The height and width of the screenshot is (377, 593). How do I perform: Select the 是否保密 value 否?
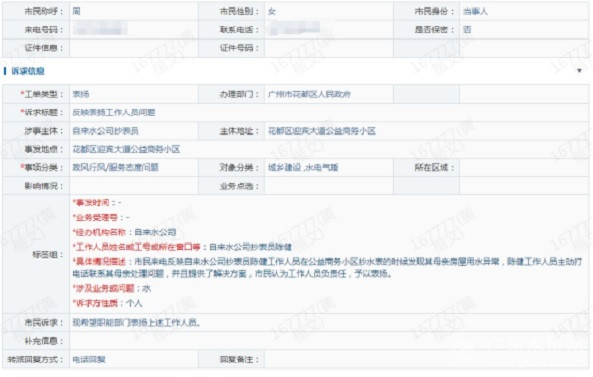click(467, 29)
